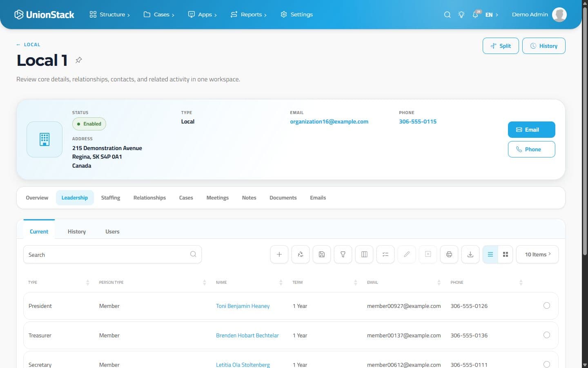Expand the Reports menu
Image resolution: width=588 pixels, height=368 pixels.
[248, 15]
